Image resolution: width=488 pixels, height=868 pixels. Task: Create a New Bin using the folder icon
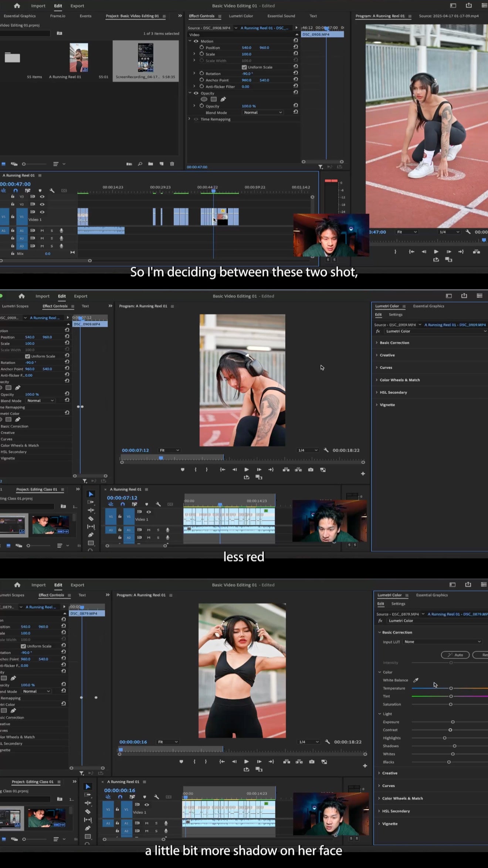[150, 164]
